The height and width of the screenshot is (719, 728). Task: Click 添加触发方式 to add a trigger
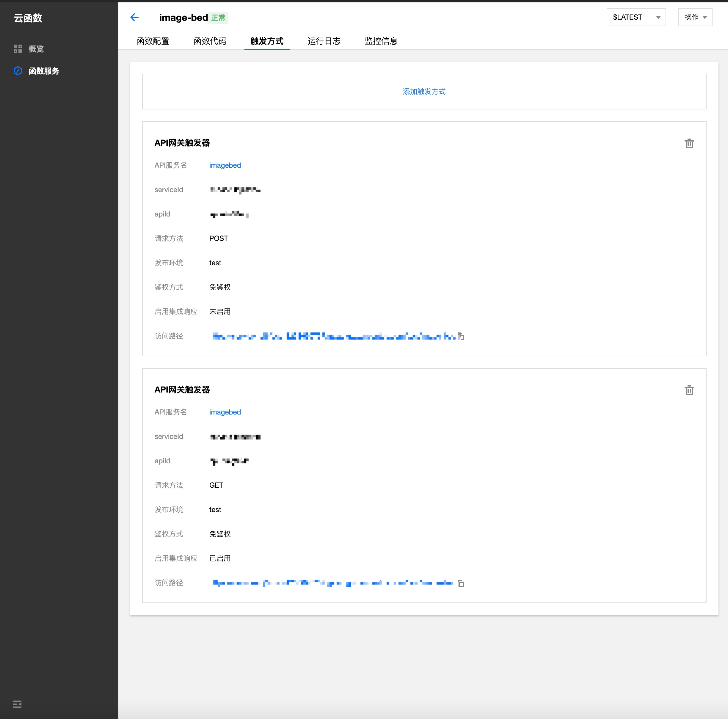point(424,92)
